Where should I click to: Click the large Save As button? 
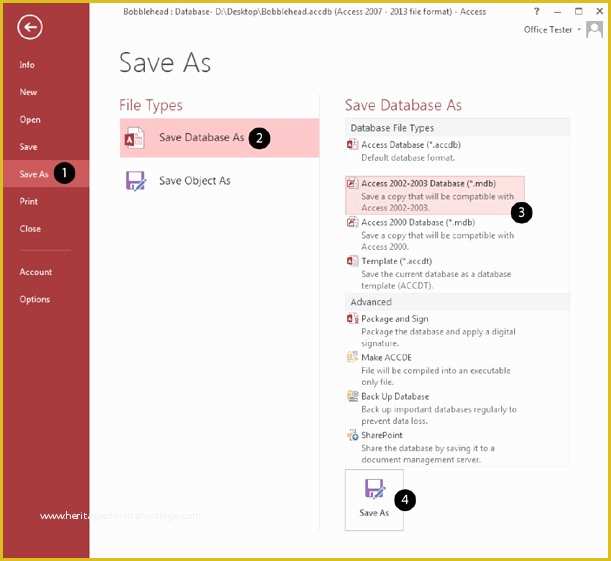pyautogui.click(x=374, y=500)
